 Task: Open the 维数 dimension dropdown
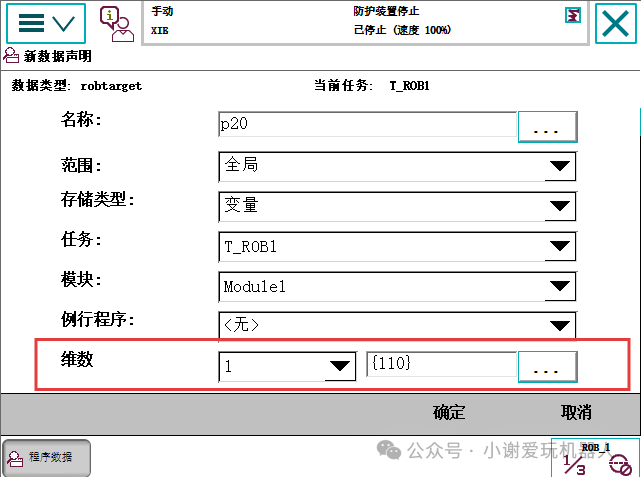(287, 366)
